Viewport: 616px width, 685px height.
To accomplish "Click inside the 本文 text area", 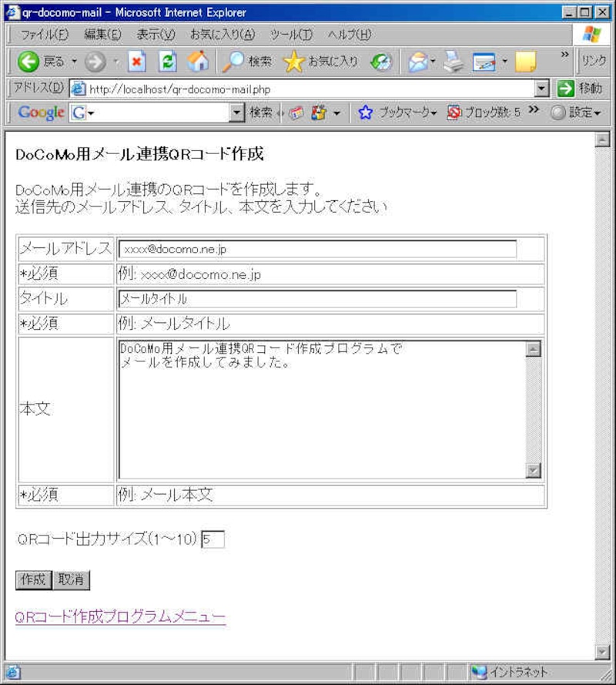I will coord(322,410).
